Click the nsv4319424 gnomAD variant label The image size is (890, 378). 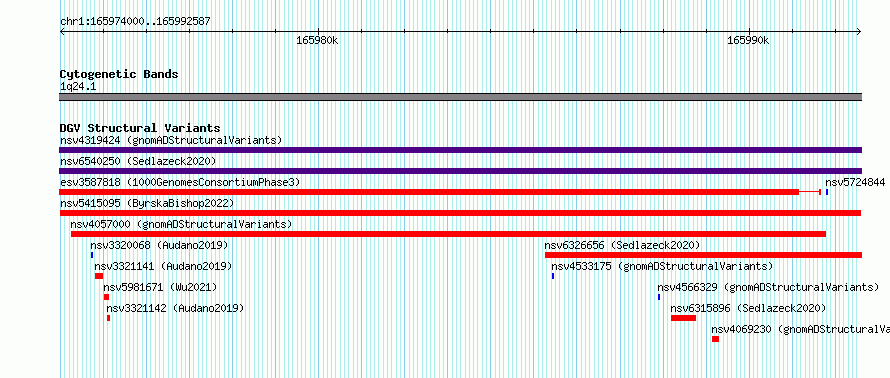coord(171,140)
